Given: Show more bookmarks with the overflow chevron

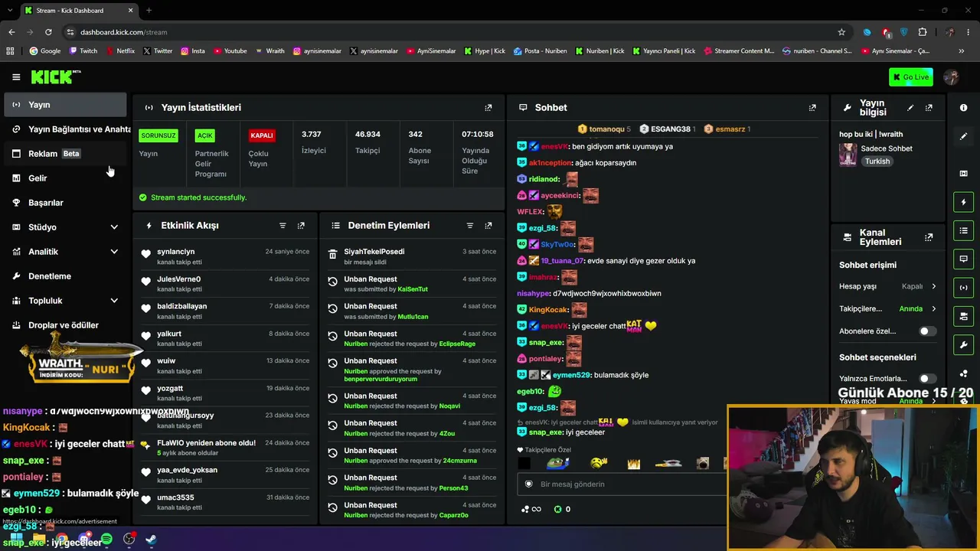Looking at the screenshot, I should tap(962, 51).
